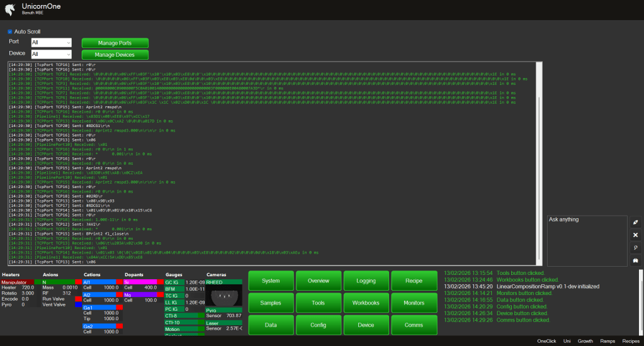The image size is (644, 346).
Task: Switch to Ramps in the bottom bar
Action: tap(607, 341)
